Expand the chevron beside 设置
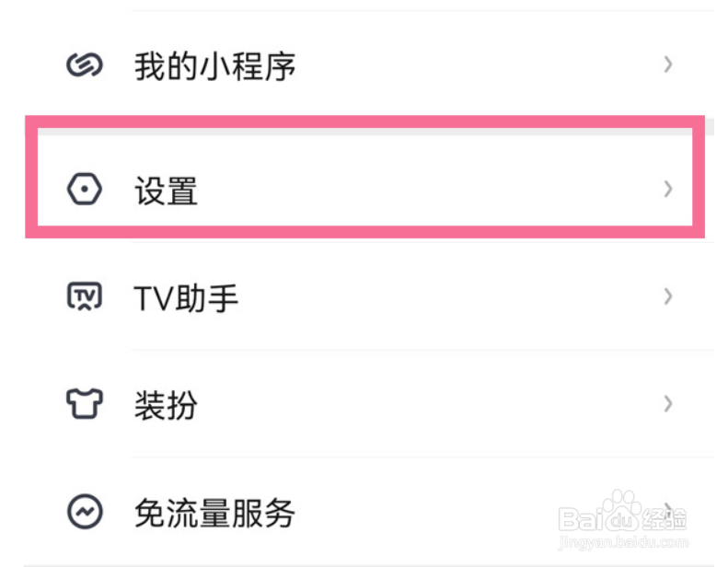This screenshot has width=728, height=567. click(x=667, y=189)
